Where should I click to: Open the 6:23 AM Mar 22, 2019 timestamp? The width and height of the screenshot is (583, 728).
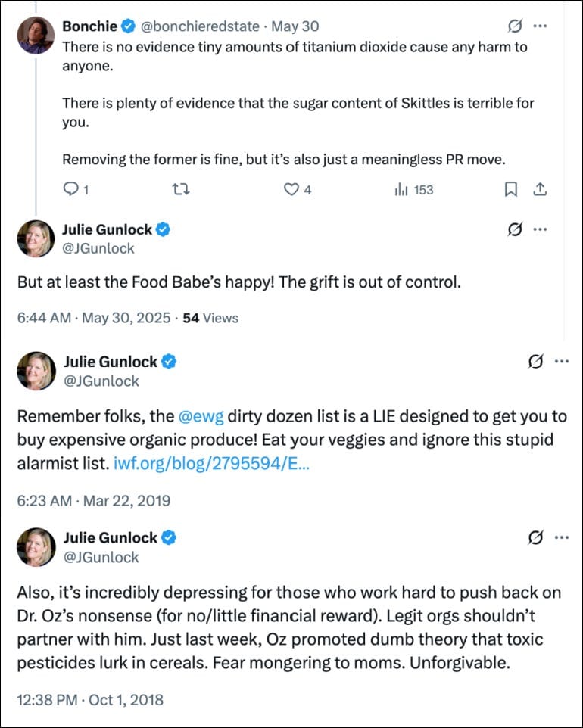(94, 500)
